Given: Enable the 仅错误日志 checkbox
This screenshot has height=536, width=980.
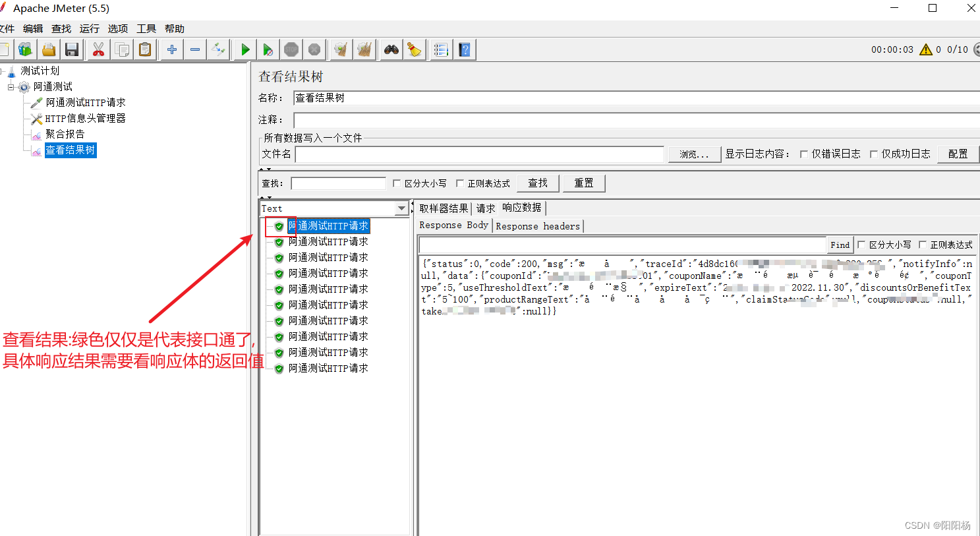Looking at the screenshot, I should click(x=804, y=154).
